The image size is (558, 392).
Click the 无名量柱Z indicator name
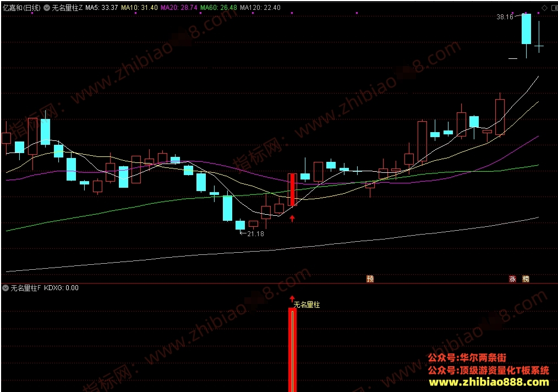click(67, 8)
